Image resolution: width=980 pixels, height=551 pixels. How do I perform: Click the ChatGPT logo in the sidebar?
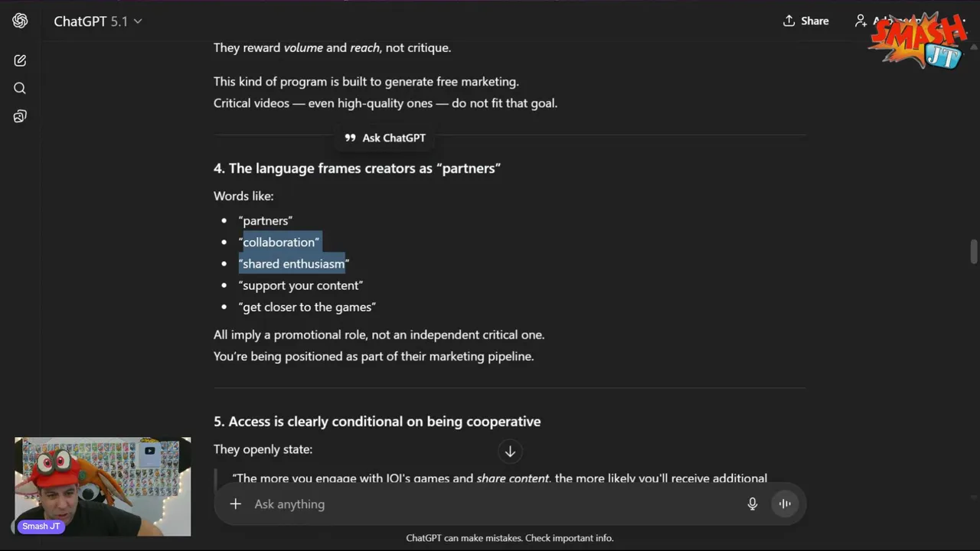[x=20, y=21]
